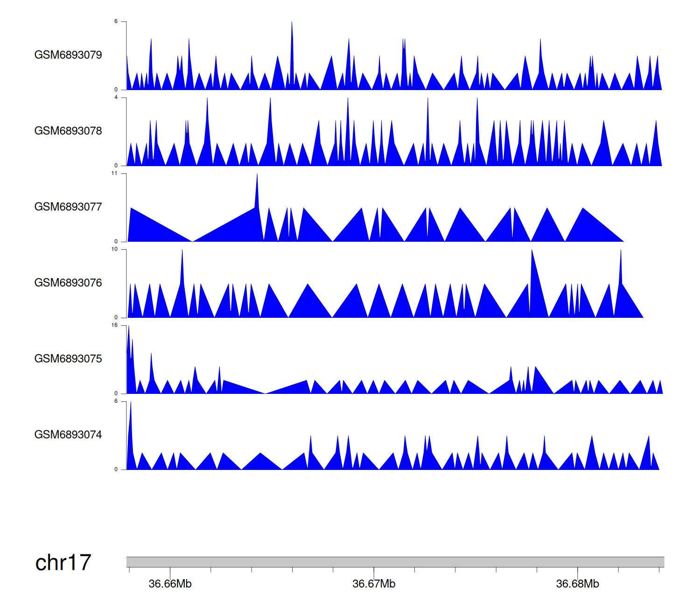
Task: Click y-axis maximum value 16
Action: click(x=114, y=325)
